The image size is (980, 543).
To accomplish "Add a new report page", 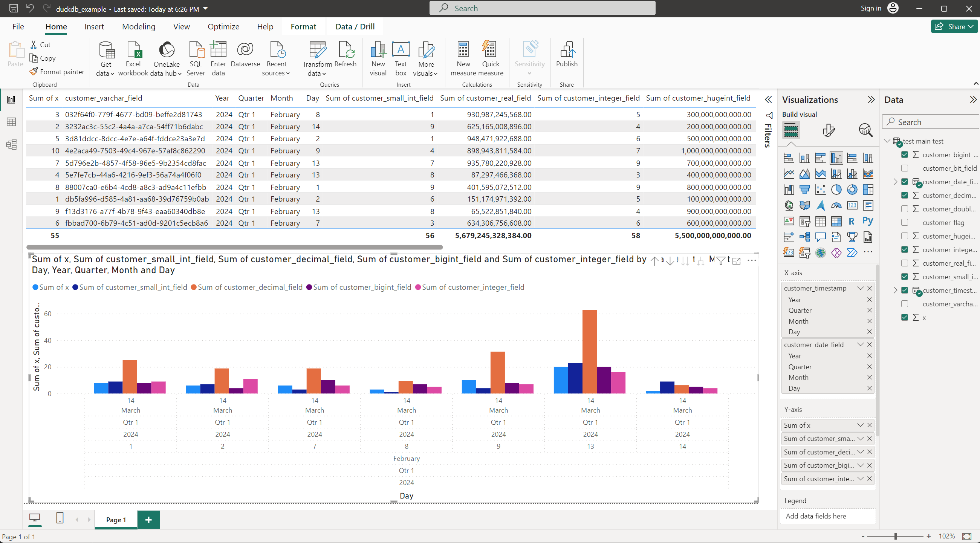I will click(x=148, y=519).
